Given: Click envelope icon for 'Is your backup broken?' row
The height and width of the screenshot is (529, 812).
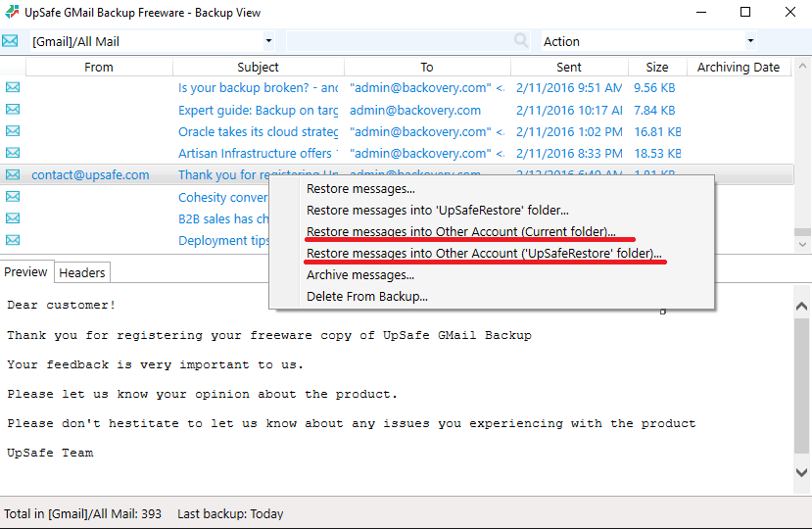Looking at the screenshot, I should [13, 87].
